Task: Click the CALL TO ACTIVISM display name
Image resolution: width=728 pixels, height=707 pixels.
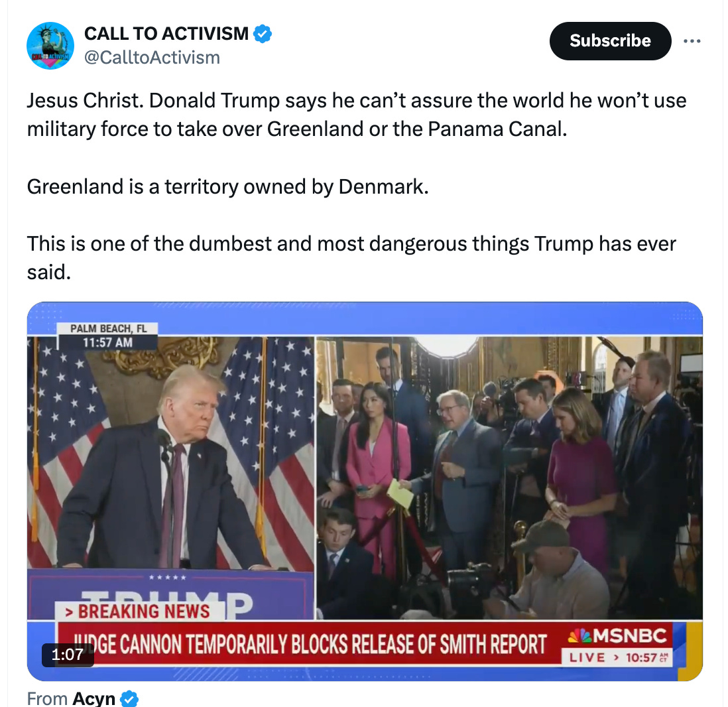Action: (166, 33)
